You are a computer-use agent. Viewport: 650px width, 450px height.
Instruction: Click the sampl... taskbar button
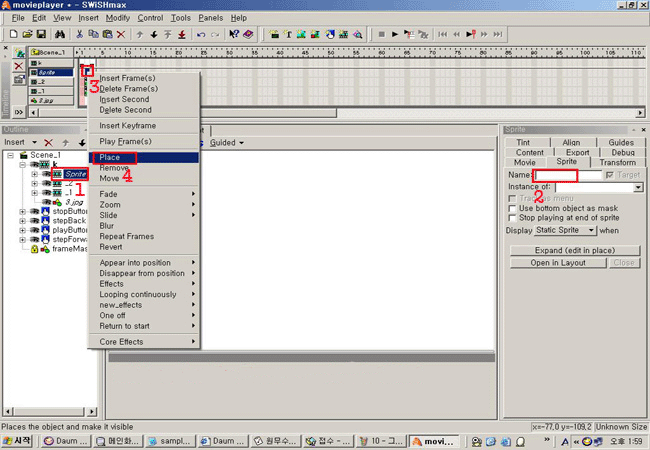(x=171, y=441)
